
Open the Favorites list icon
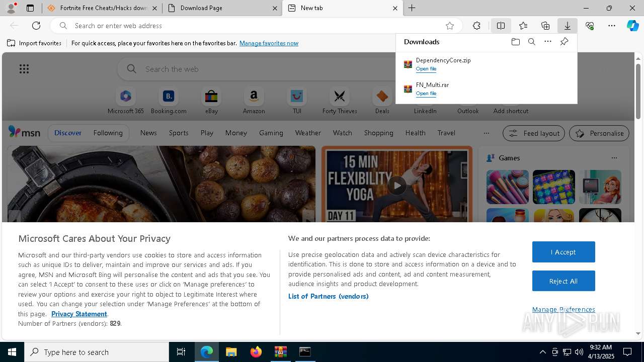click(x=523, y=26)
